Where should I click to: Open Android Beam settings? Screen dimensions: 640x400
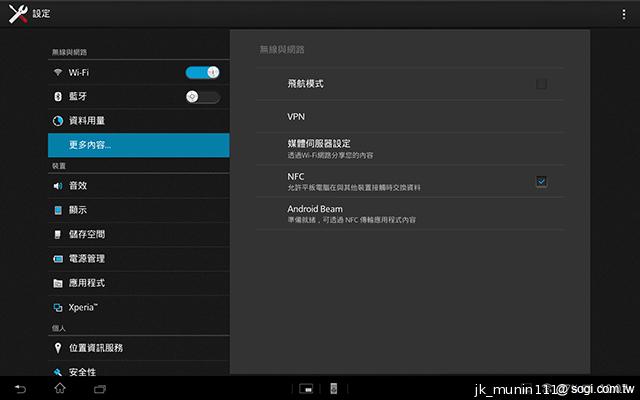click(x=410, y=213)
